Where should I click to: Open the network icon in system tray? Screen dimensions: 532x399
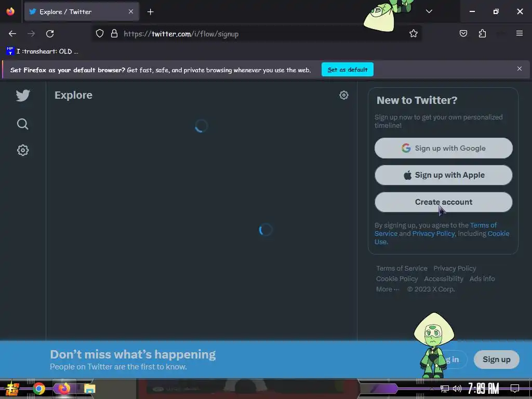pos(445,389)
